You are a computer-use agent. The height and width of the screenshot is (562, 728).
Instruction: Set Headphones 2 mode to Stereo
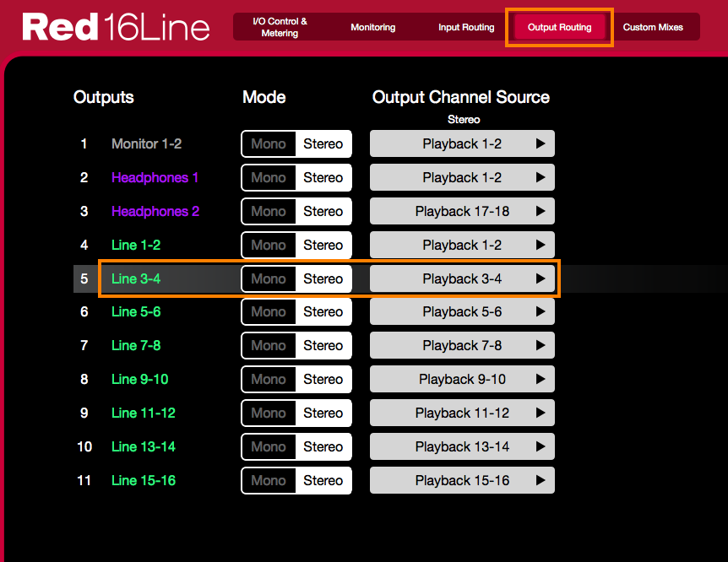[323, 211]
